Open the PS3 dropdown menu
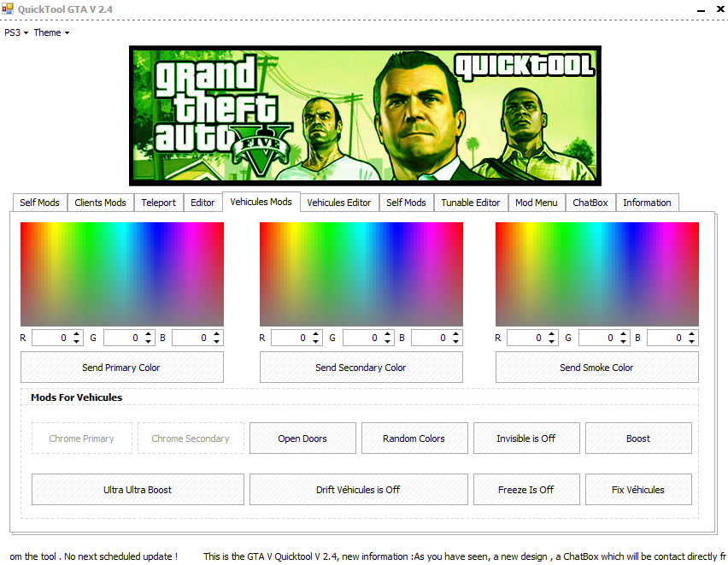Image resolution: width=728 pixels, height=565 pixels. pos(16,32)
